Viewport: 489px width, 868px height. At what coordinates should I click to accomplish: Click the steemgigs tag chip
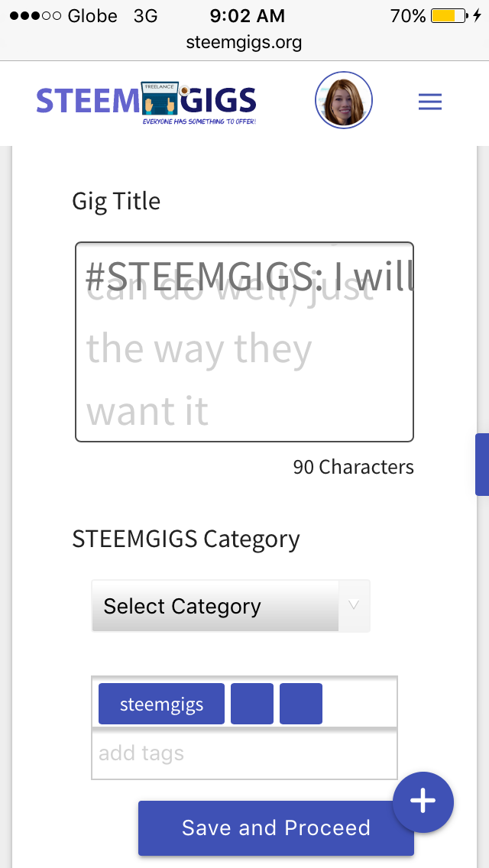point(160,703)
